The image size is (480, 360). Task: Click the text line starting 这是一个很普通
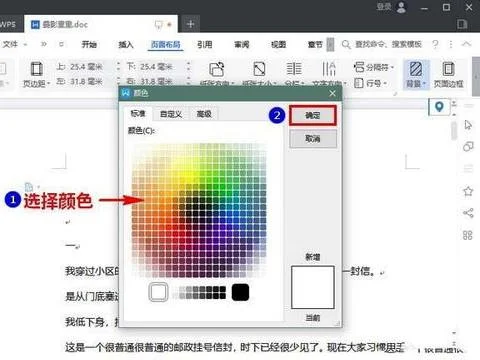coord(235,348)
